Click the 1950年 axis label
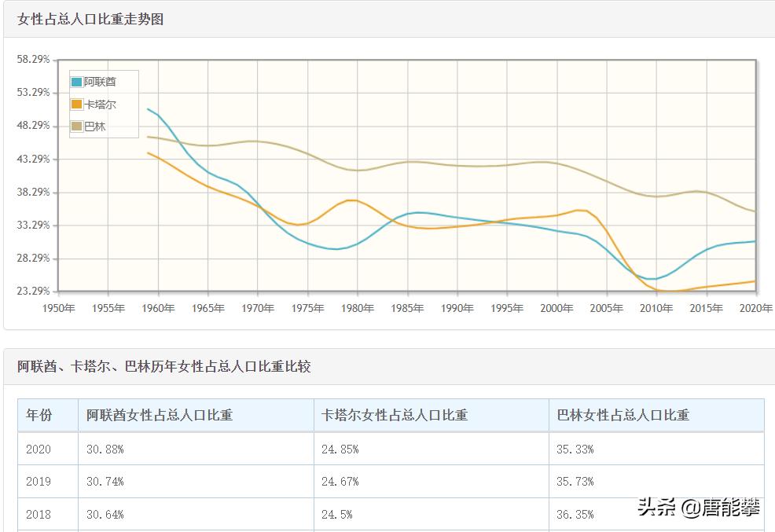Image resolution: width=775 pixels, height=532 pixels. tap(59, 308)
